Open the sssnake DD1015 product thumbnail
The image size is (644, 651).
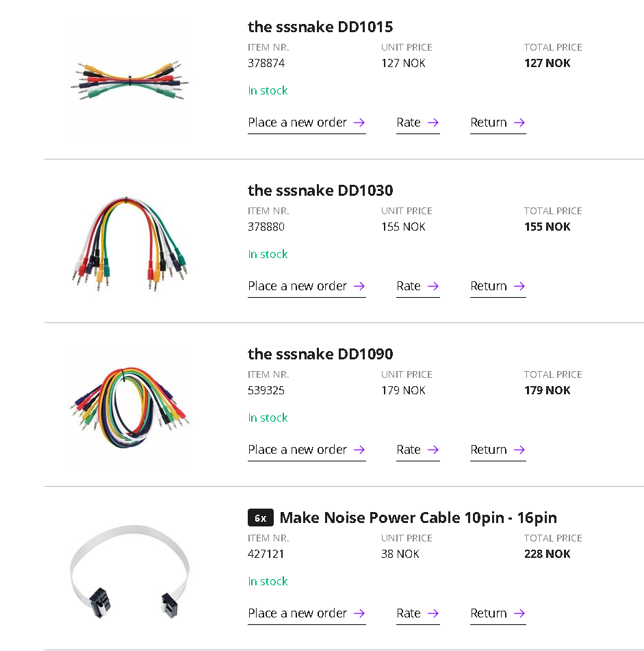pos(129,82)
